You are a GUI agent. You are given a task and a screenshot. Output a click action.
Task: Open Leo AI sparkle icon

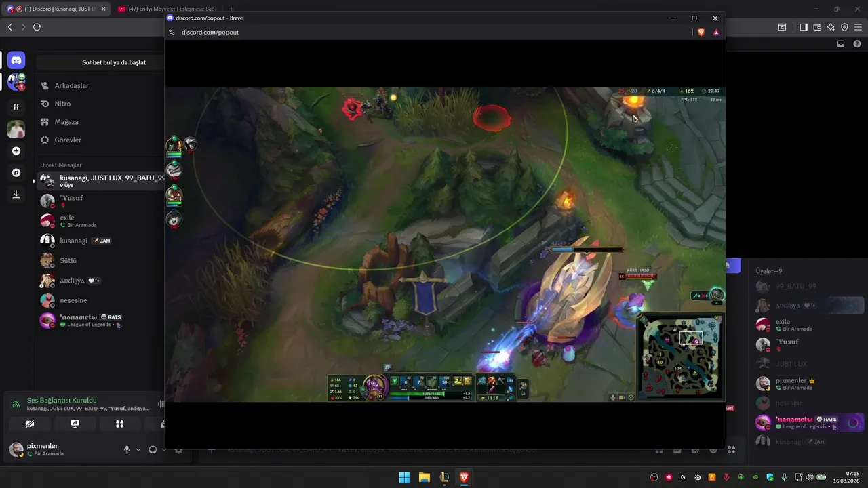(831, 27)
